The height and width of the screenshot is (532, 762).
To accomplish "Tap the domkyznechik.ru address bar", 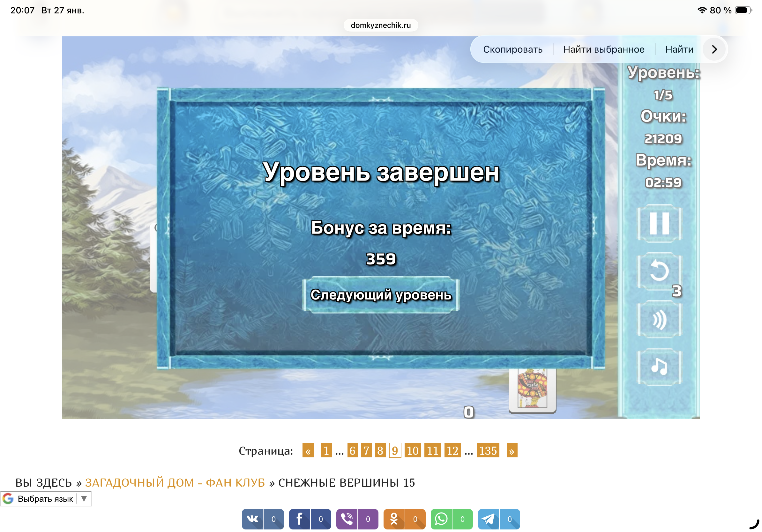I will [381, 25].
